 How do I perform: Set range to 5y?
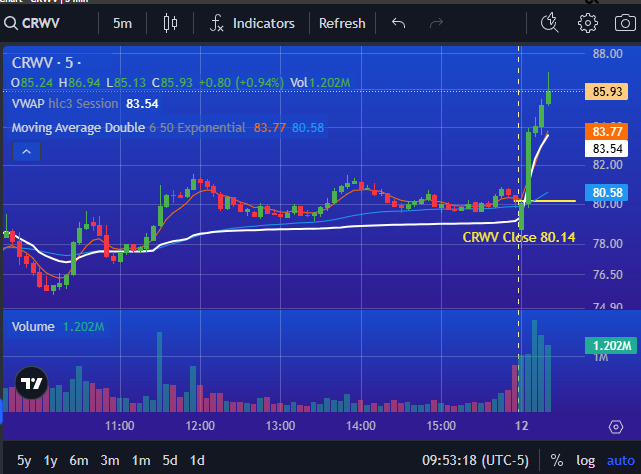(24, 461)
